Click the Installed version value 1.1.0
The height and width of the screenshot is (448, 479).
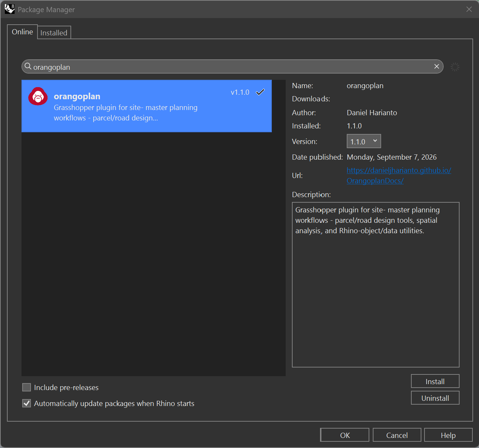click(354, 126)
